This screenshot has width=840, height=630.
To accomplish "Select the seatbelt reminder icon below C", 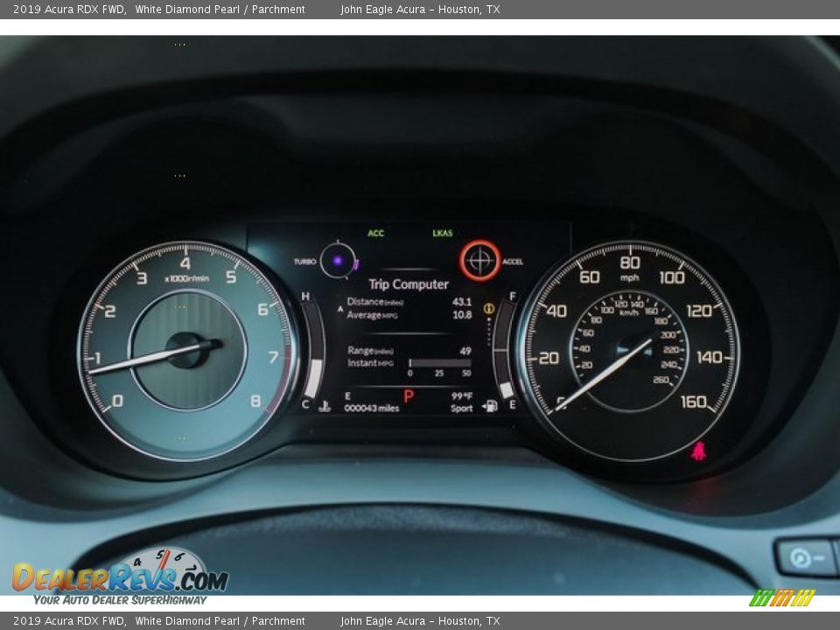I will 324,404.
